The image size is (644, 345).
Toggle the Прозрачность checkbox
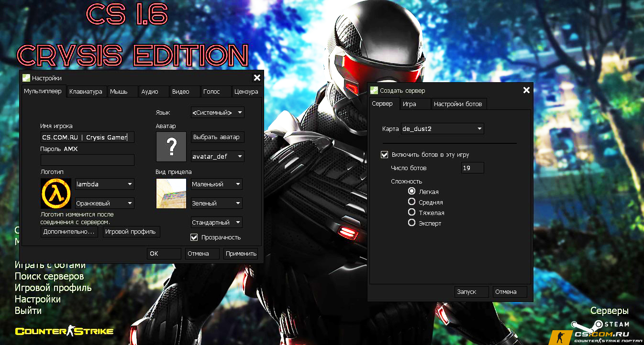pyautogui.click(x=194, y=237)
